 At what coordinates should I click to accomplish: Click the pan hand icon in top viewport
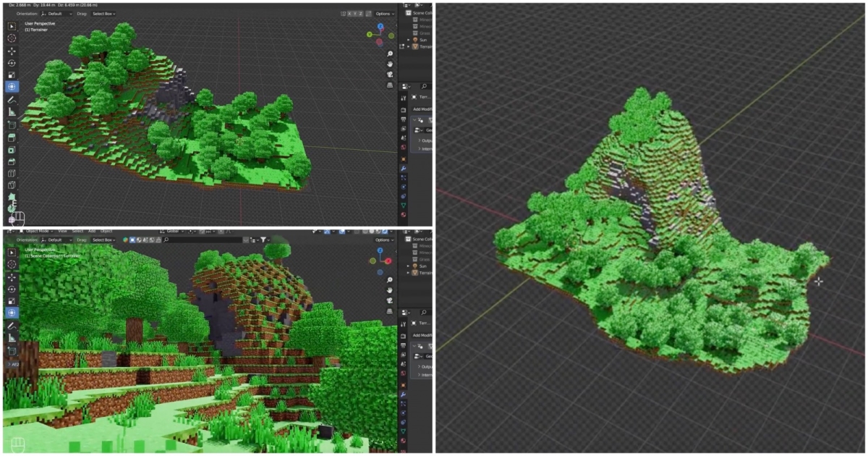click(390, 64)
